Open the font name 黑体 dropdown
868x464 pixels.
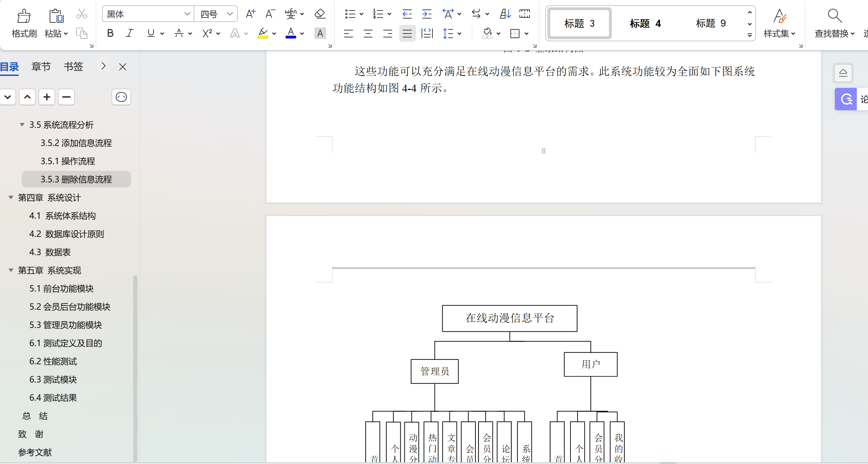click(x=187, y=14)
